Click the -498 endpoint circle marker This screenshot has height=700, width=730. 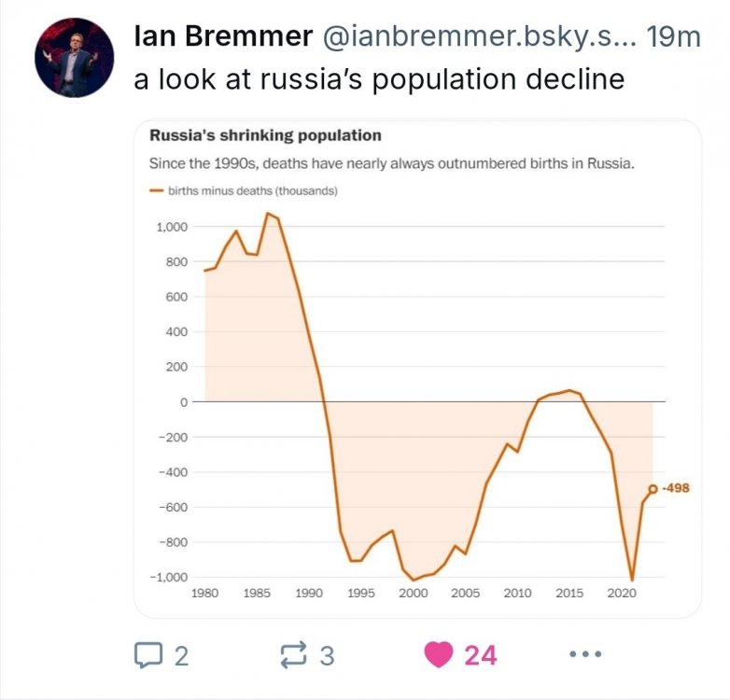[x=653, y=488]
